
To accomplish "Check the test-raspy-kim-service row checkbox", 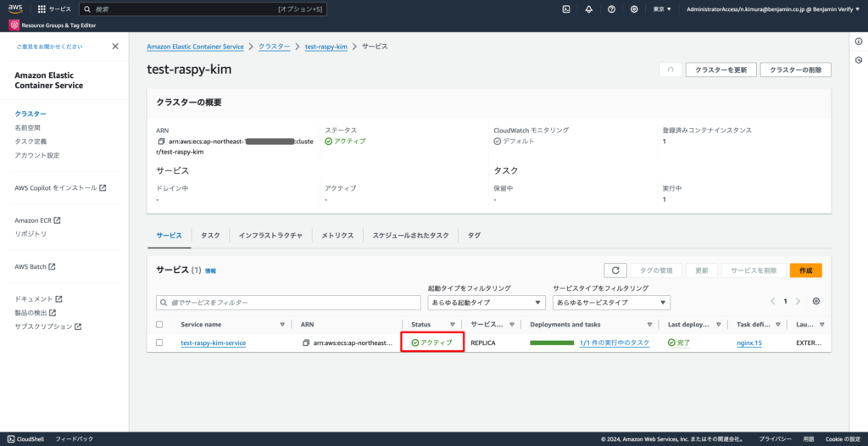I will [x=159, y=343].
